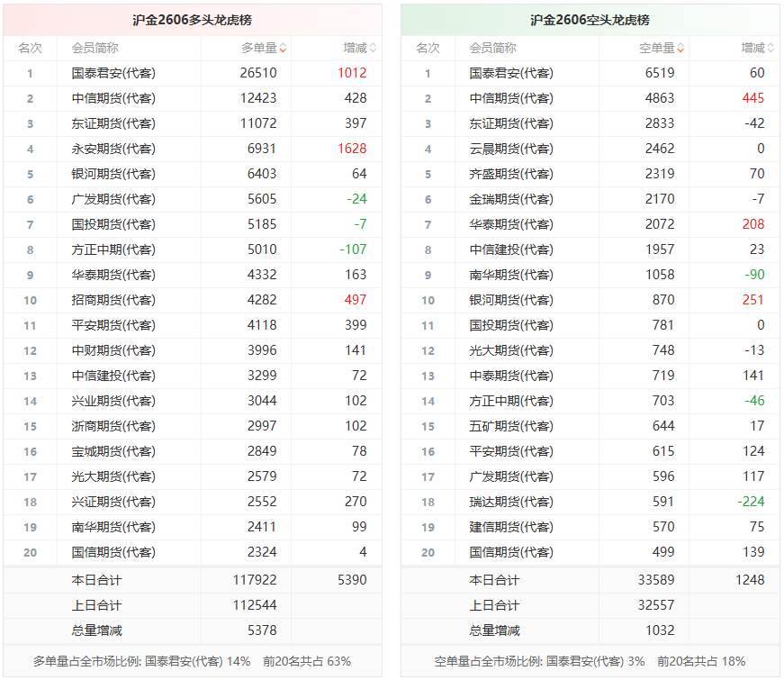Click long total 117922
This screenshot has width=784, height=680.
tap(255, 580)
